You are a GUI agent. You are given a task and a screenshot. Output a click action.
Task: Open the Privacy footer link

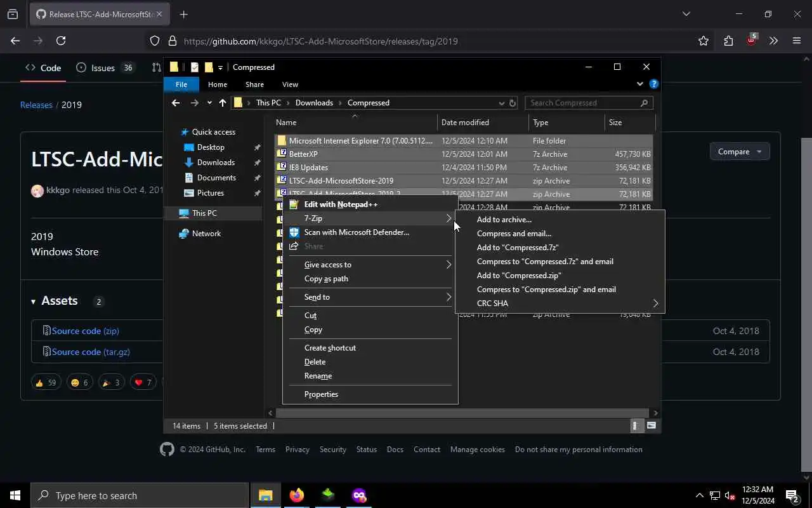pos(297,450)
